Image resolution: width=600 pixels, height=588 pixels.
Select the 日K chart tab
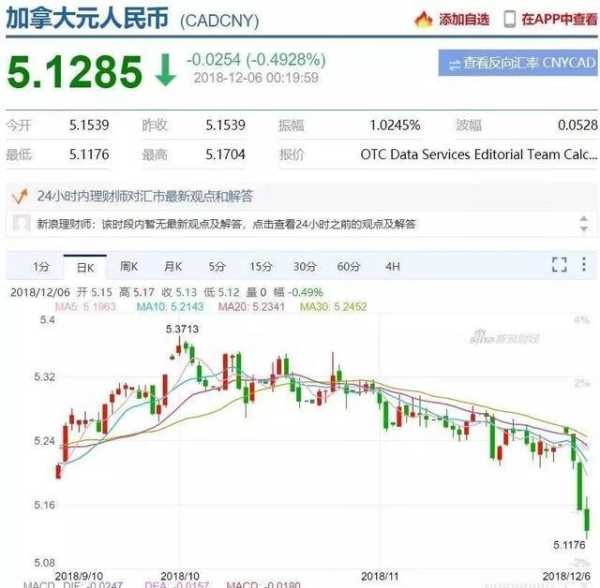point(85,267)
